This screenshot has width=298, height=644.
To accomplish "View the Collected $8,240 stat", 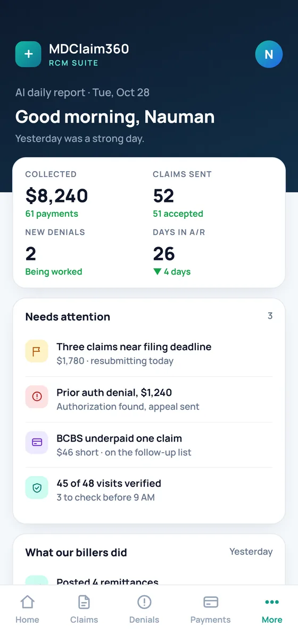I will [x=57, y=194].
